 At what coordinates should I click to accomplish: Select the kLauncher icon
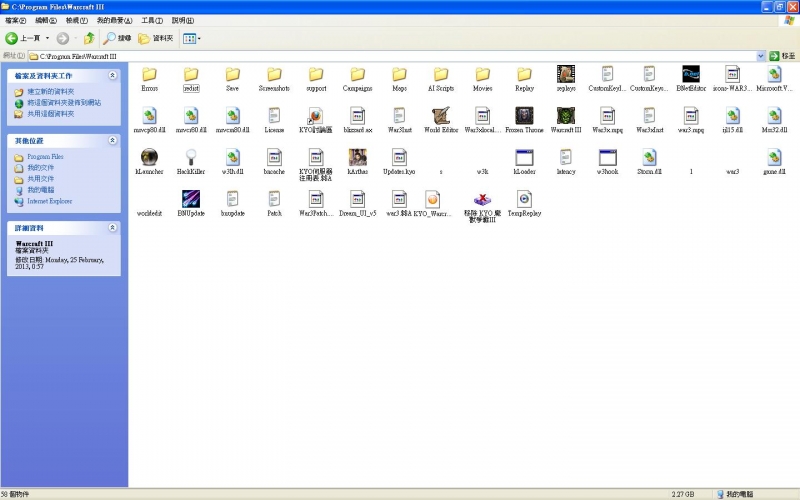tap(149, 156)
